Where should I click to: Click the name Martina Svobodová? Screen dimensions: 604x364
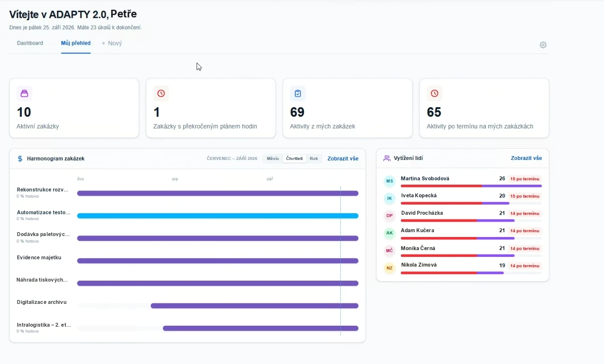(425, 178)
